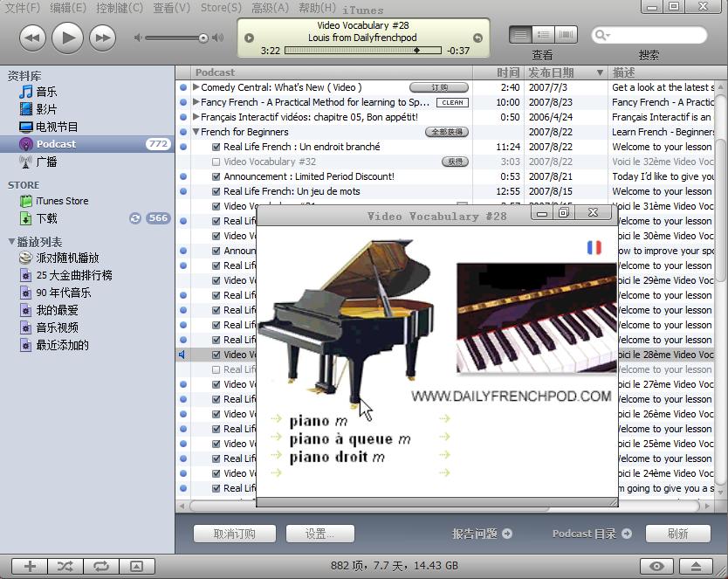The image size is (728, 579).
Task: Click 全部获得 button for French for Beginners
Action: click(447, 132)
